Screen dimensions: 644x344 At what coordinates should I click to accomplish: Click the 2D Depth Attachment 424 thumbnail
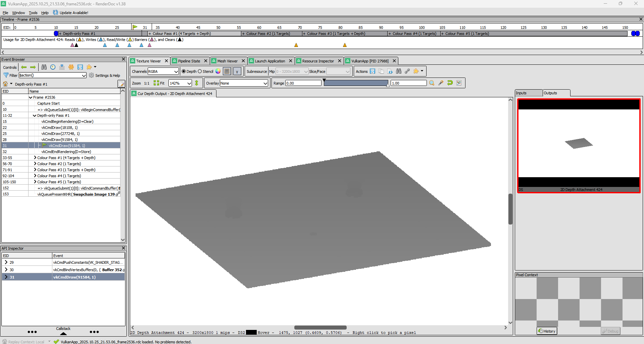579,146
